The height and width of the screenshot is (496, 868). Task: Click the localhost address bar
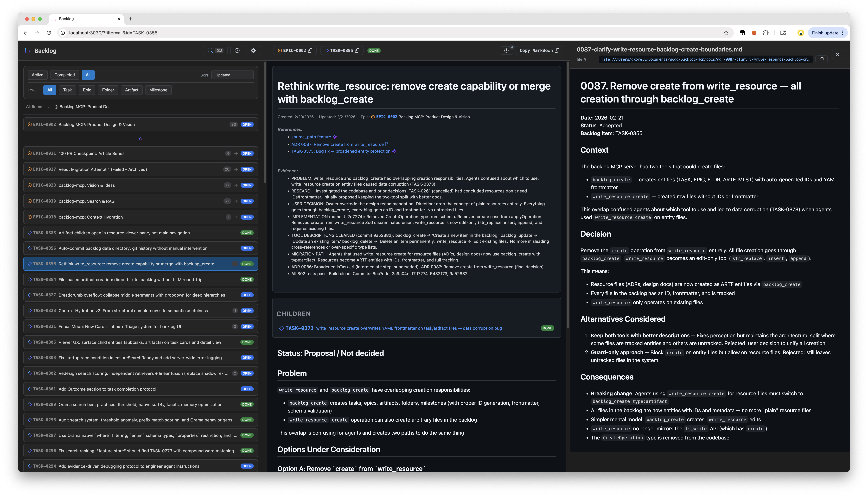click(x=113, y=33)
